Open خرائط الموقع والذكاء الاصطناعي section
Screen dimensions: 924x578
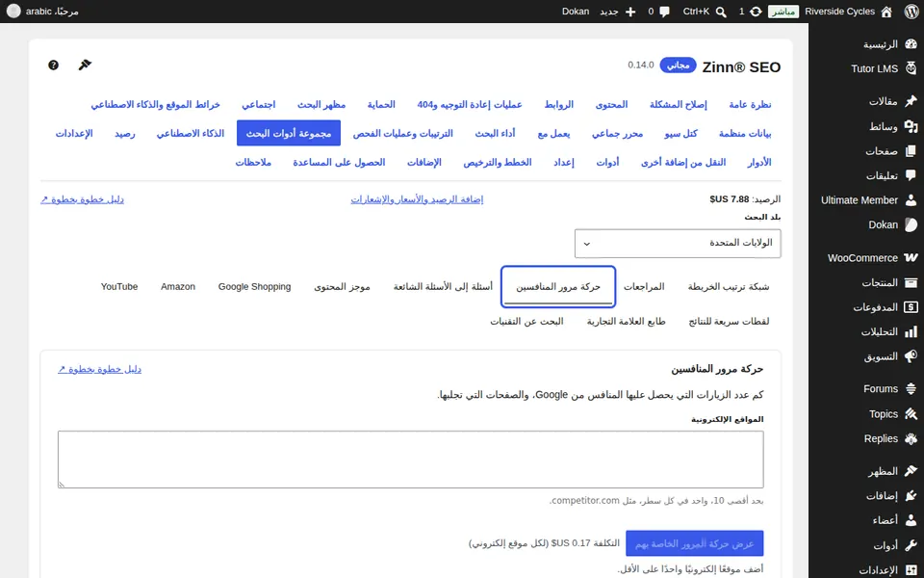click(155, 104)
